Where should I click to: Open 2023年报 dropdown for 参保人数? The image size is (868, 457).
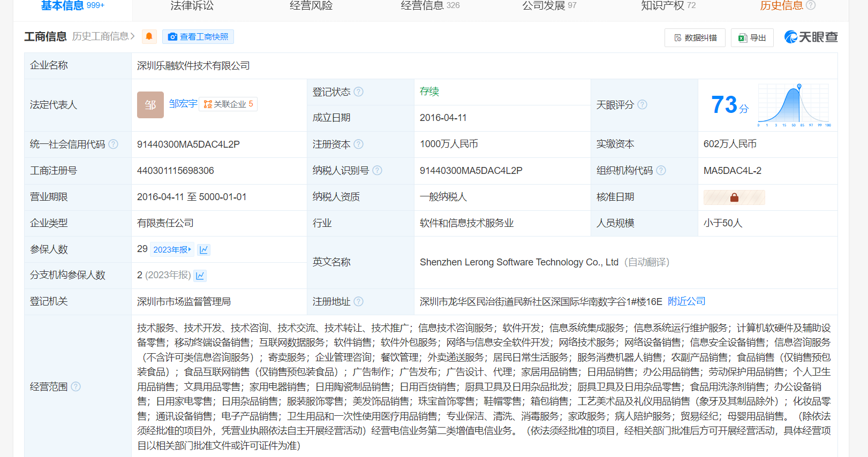pyautogui.click(x=172, y=249)
